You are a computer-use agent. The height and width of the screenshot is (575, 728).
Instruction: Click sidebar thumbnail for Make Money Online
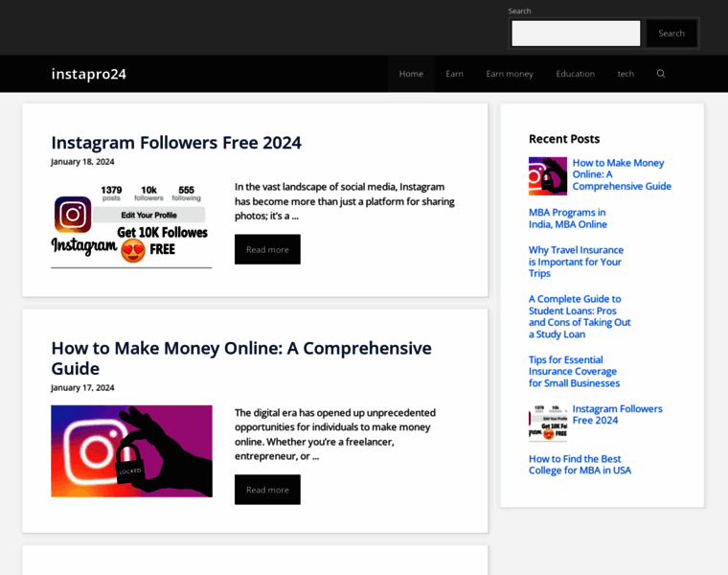(548, 176)
